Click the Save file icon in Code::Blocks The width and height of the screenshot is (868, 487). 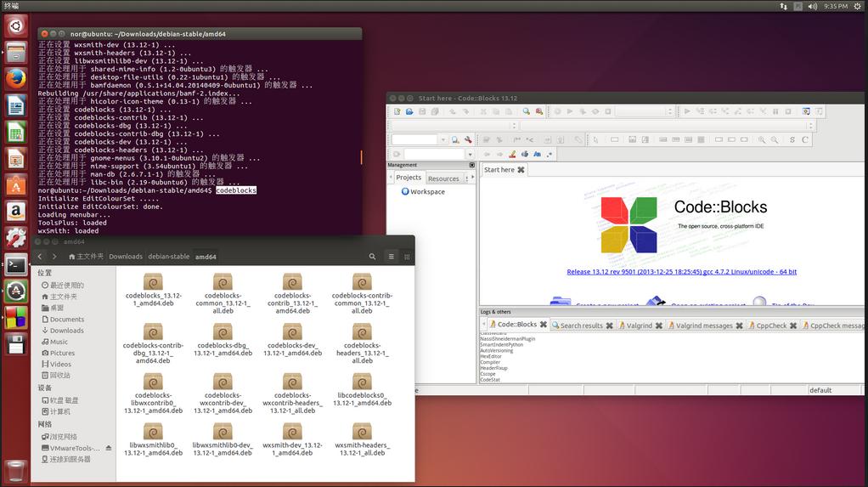pyautogui.click(x=422, y=111)
